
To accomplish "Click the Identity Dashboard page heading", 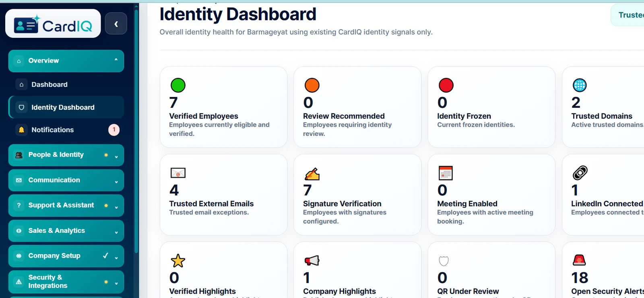I will click(238, 14).
